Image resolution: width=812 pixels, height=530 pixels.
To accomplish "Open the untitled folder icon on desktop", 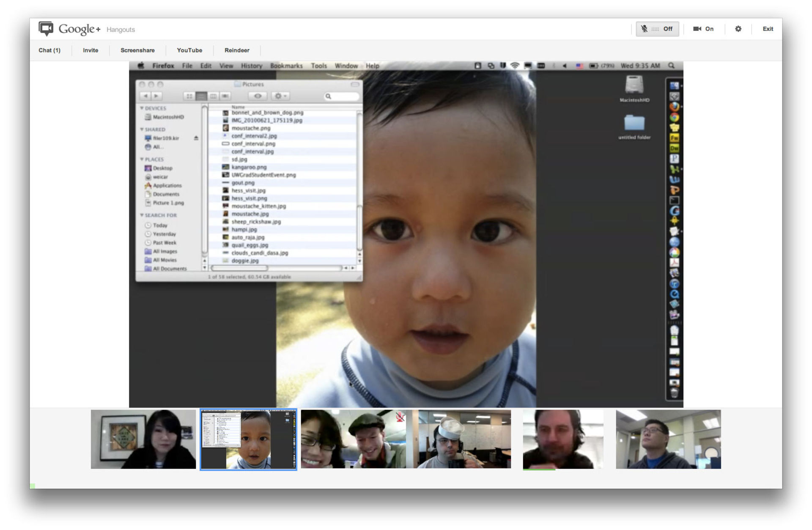I will 634,123.
